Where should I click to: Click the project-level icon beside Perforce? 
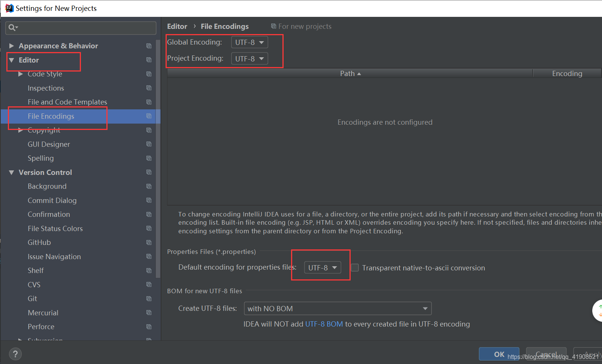[x=149, y=327]
